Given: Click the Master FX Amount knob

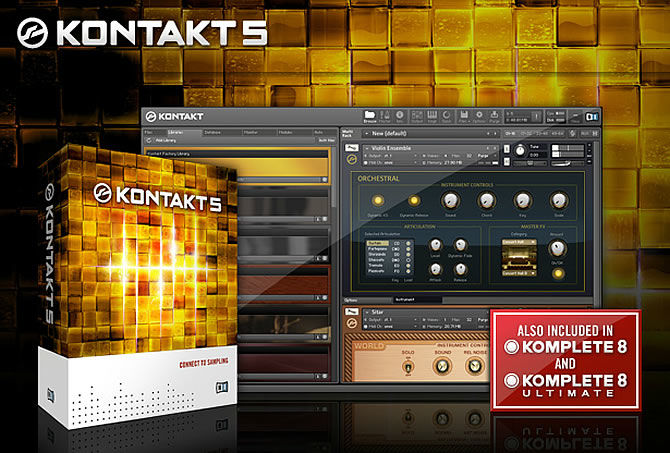Looking at the screenshot, I should pos(557,248).
